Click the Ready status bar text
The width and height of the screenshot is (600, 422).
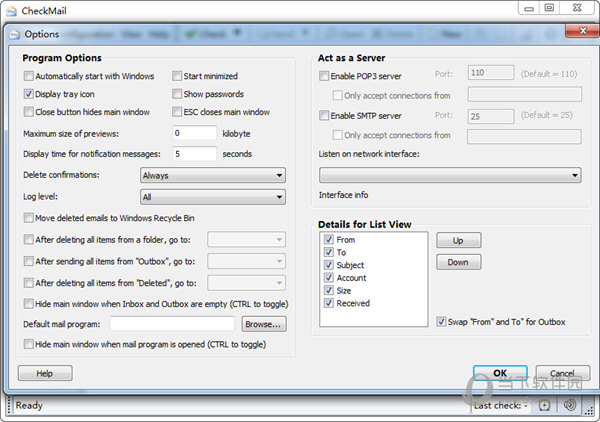click(29, 405)
